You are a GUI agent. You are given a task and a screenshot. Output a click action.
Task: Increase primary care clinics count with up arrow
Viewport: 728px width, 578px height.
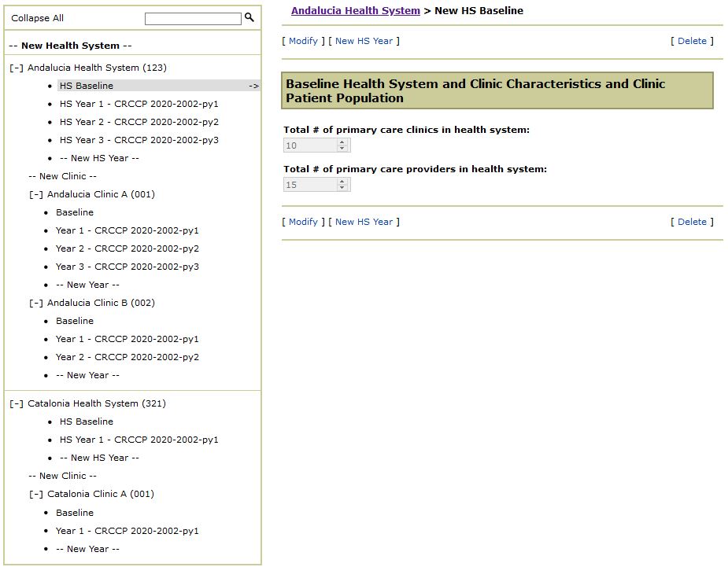tap(342, 142)
